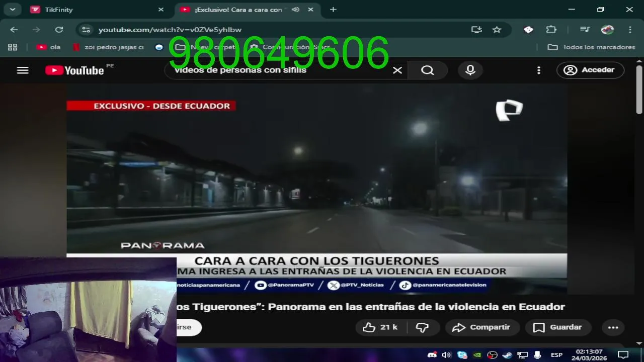Open the apps grid in bookmarks bar
Viewport: 644px width, 362px height.
click(x=13, y=47)
